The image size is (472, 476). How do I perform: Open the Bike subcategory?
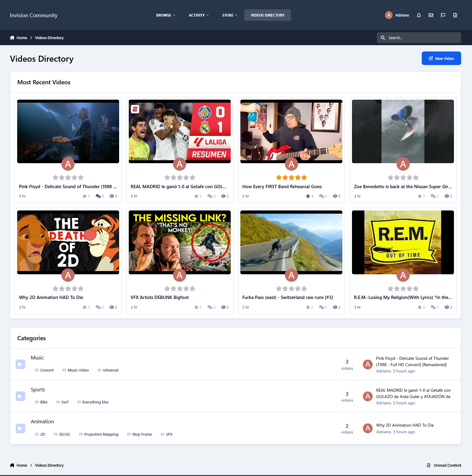42,402
